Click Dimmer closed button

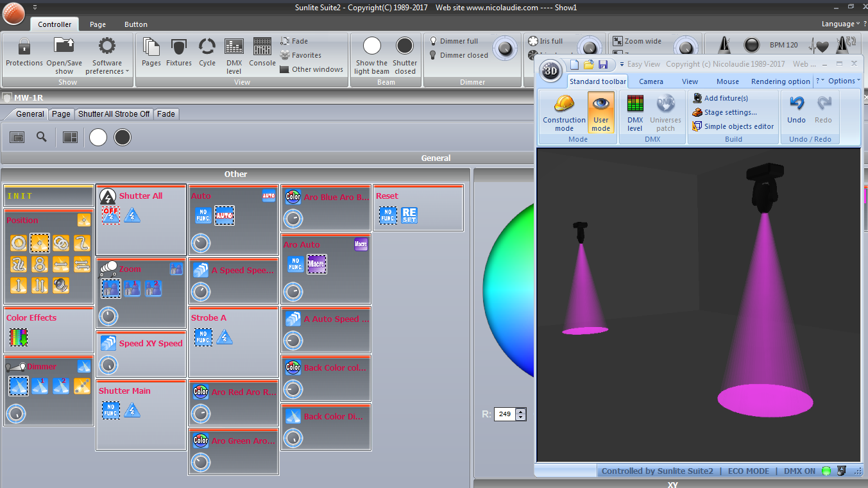[x=458, y=55]
